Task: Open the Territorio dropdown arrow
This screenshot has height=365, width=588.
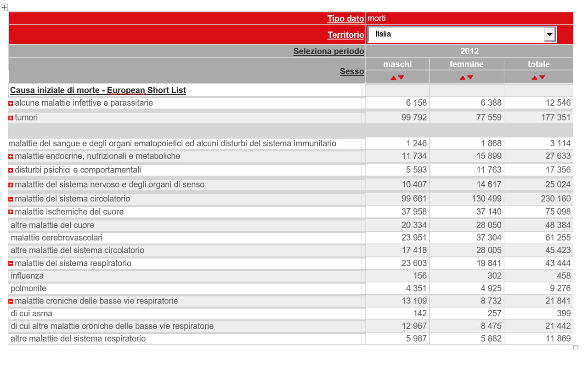Action: [549, 34]
